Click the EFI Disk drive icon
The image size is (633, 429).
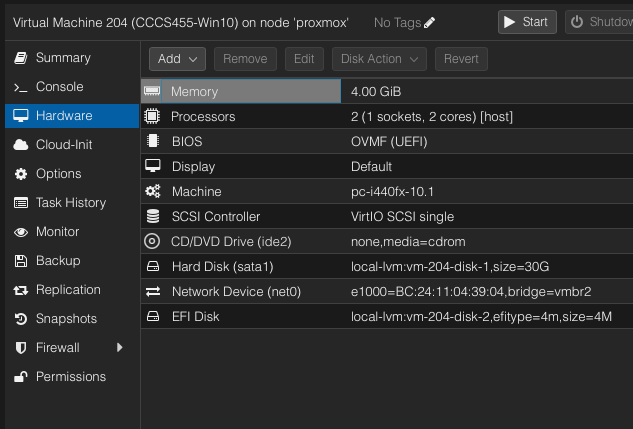click(153, 316)
